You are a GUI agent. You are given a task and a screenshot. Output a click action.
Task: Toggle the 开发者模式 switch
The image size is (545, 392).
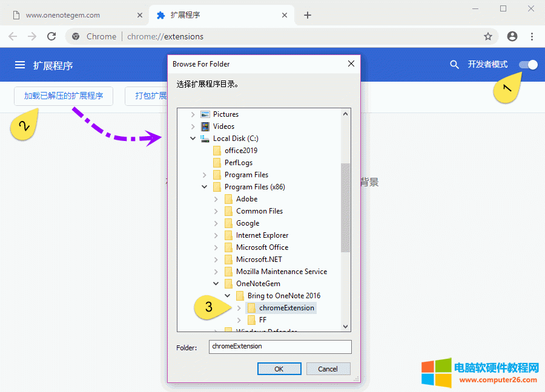click(527, 64)
